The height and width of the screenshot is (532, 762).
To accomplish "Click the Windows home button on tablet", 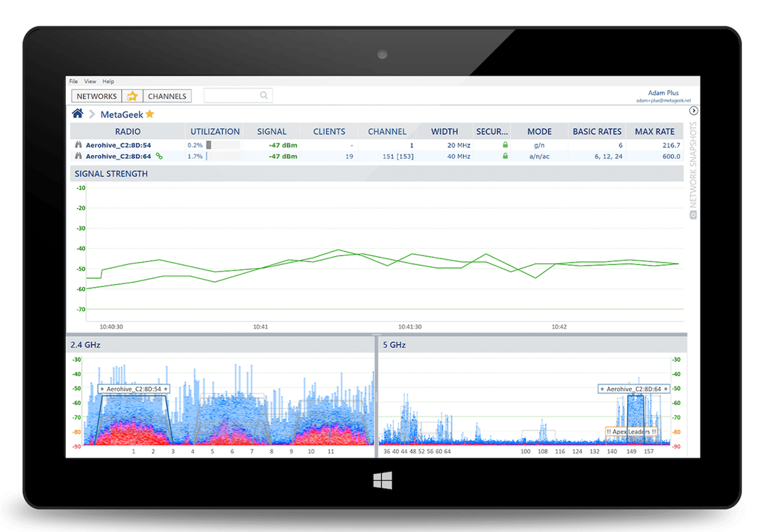I will click(x=382, y=480).
